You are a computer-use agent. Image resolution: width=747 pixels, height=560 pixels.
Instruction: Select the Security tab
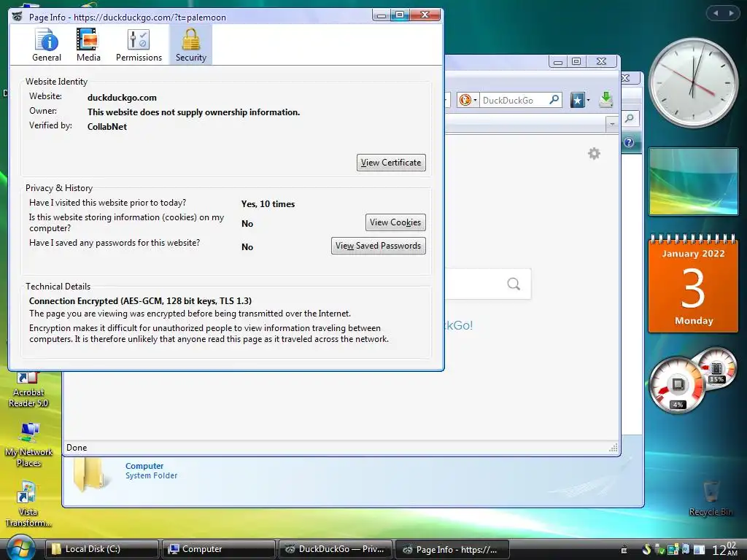tap(190, 45)
